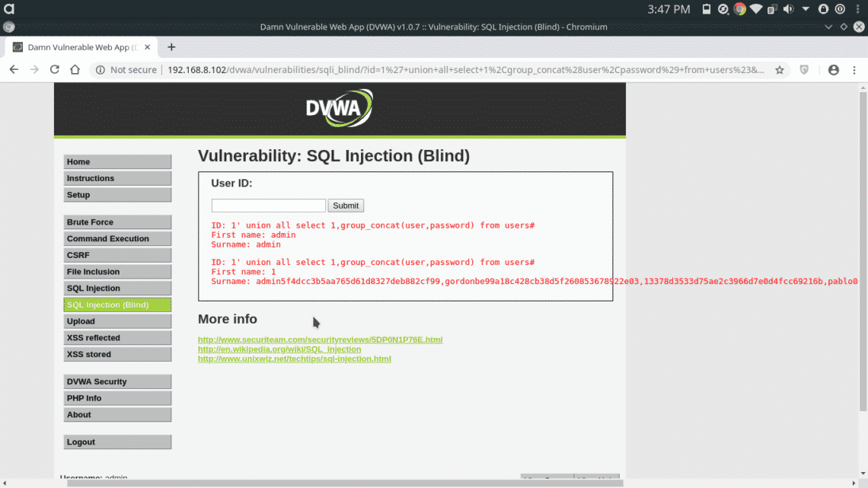
Task: Open the DVWA Security settings
Action: (117, 381)
